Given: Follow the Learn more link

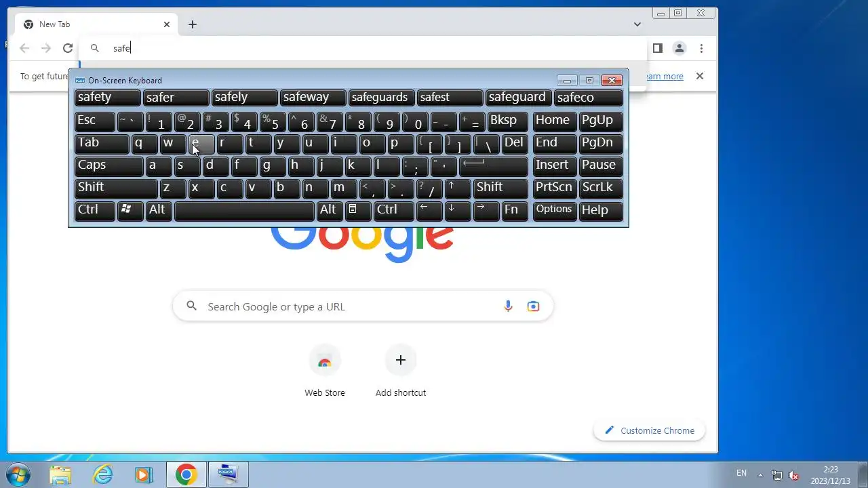Looking at the screenshot, I should tap(663, 77).
